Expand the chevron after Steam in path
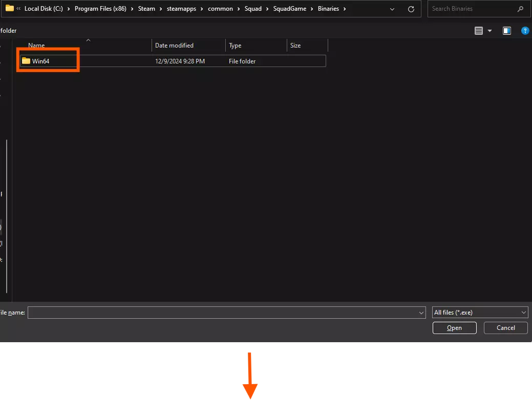This screenshot has height=400, width=532. (161, 9)
